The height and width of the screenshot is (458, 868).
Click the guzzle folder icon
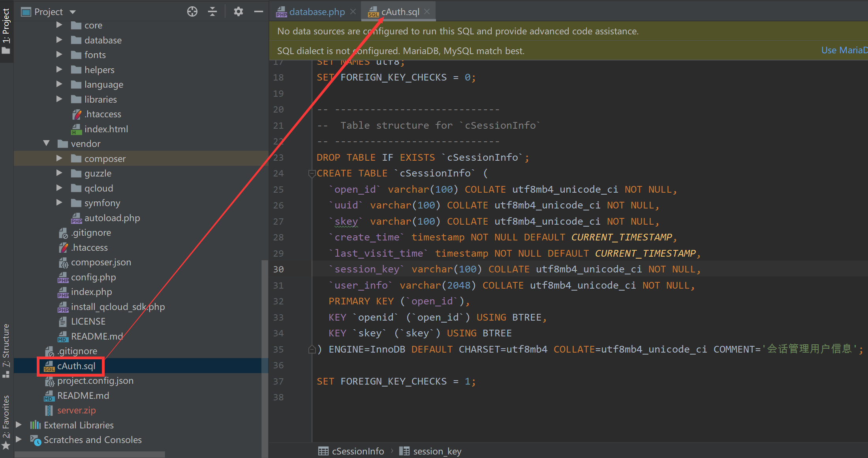click(76, 173)
